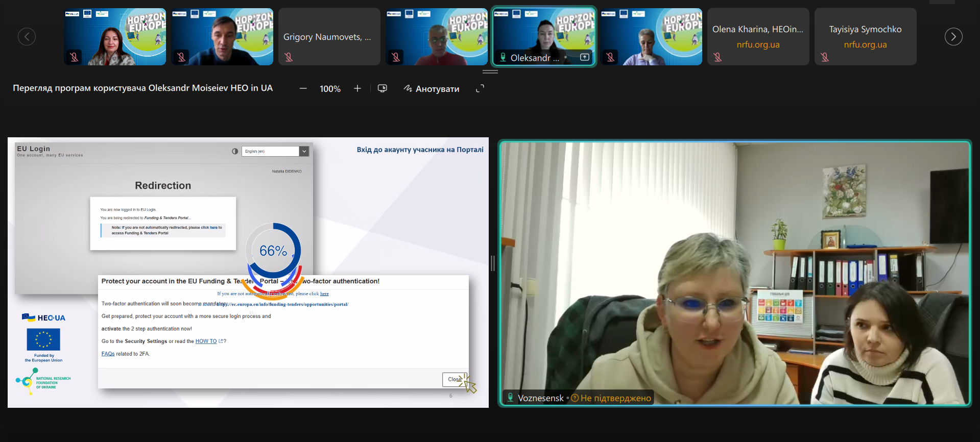The width and height of the screenshot is (980, 442).
Task: Click the 66% circular progress indicator
Action: 273,251
